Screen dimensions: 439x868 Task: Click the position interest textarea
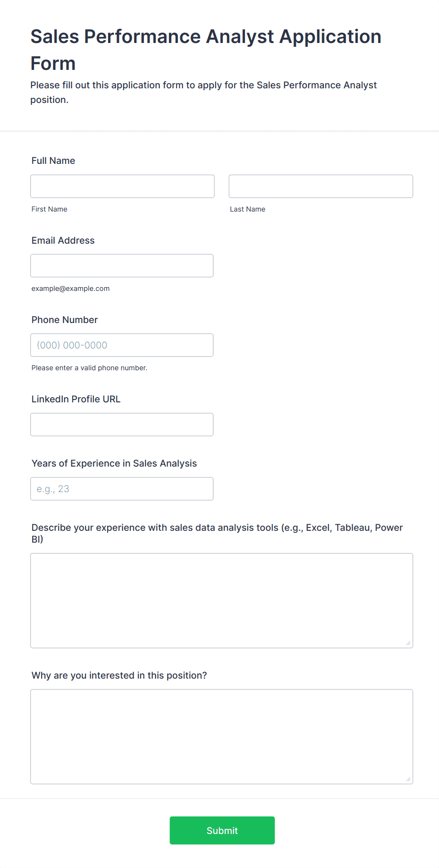(x=222, y=736)
